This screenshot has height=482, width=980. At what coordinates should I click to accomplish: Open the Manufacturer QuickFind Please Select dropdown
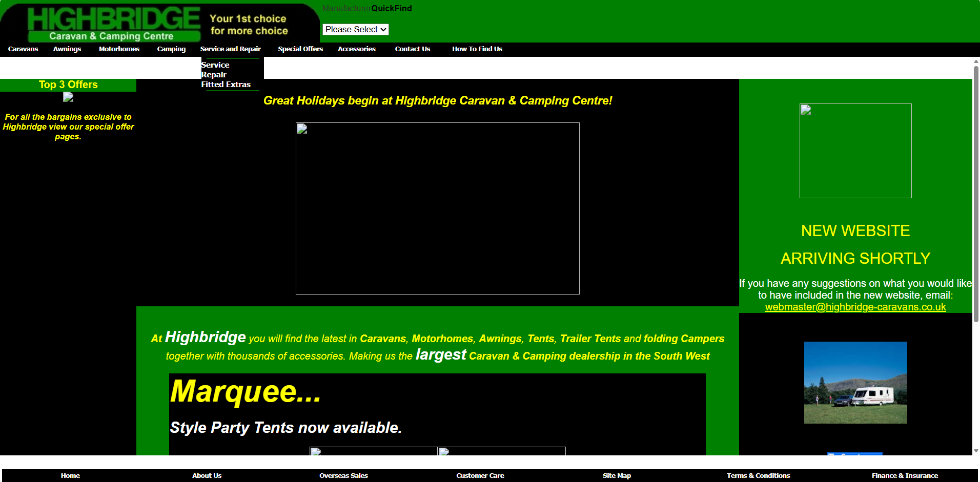pyautogui.click(x=356, y=29)
